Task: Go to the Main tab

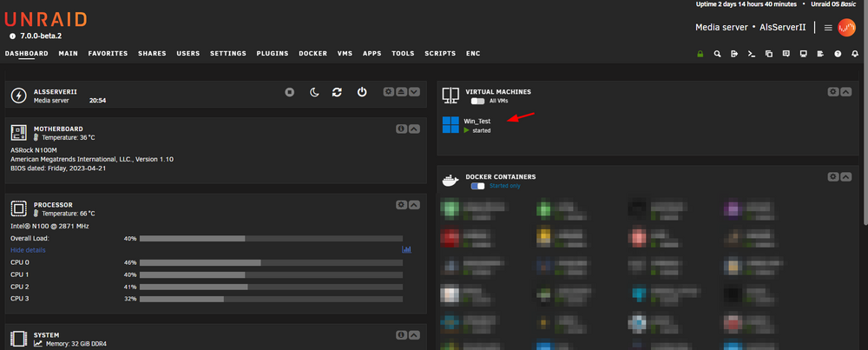Action: 68,54
